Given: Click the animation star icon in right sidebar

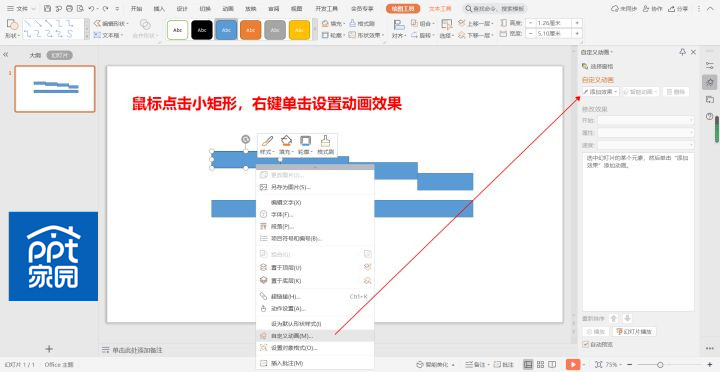Looking at the screenshot, I should [710, 82].
